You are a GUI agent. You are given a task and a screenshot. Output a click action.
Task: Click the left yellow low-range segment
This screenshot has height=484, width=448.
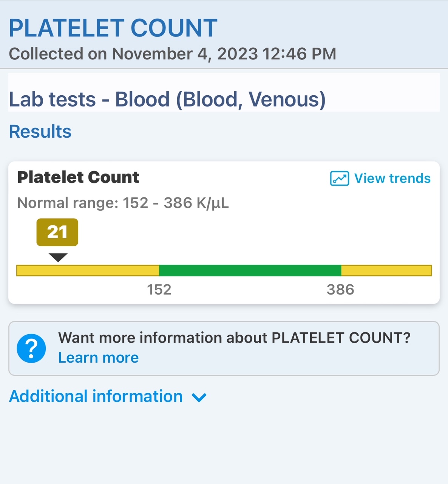point(88,271)
